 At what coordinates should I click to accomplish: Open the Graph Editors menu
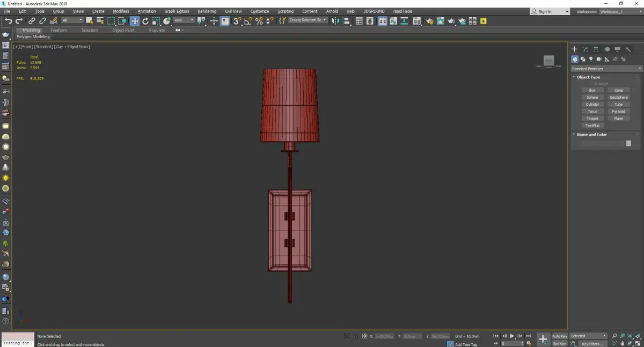(x=177, y=11)
